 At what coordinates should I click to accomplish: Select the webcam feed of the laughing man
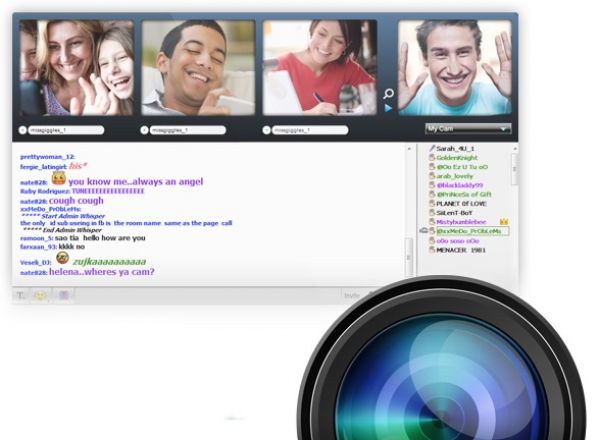[x=198, y=68]
